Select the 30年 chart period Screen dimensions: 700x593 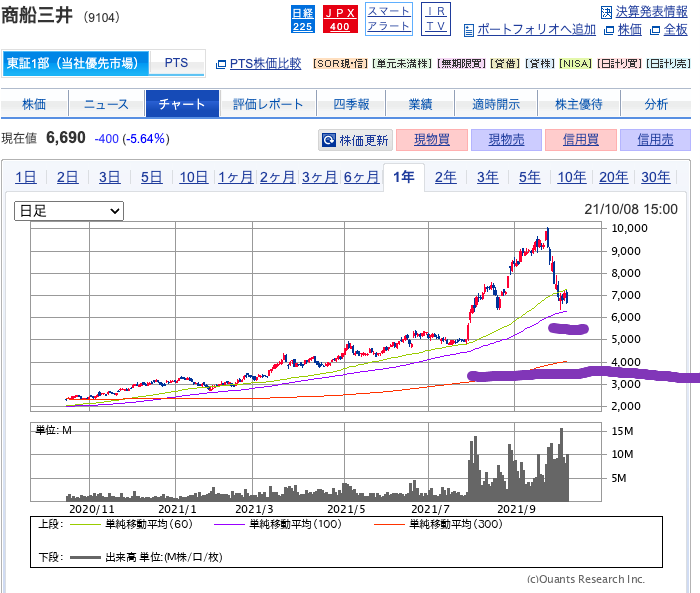[x=655, y=177]
